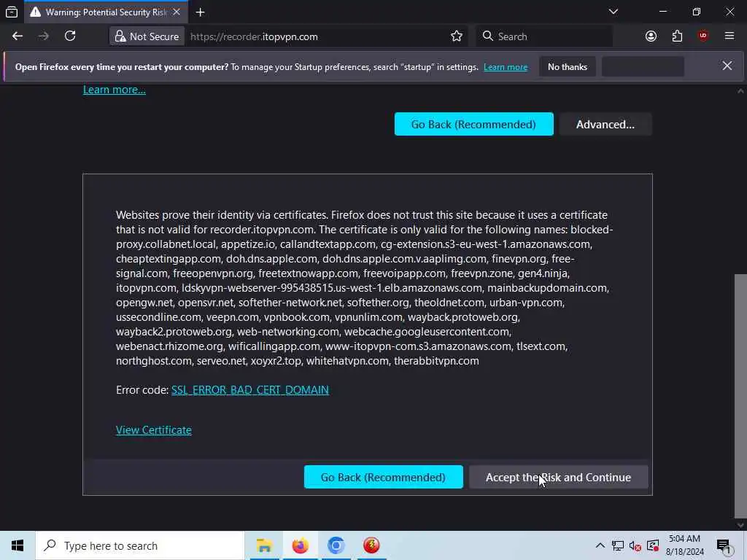Open the 5:04 AM clock and calendar

pyautogui.click(x=684, y=545)
